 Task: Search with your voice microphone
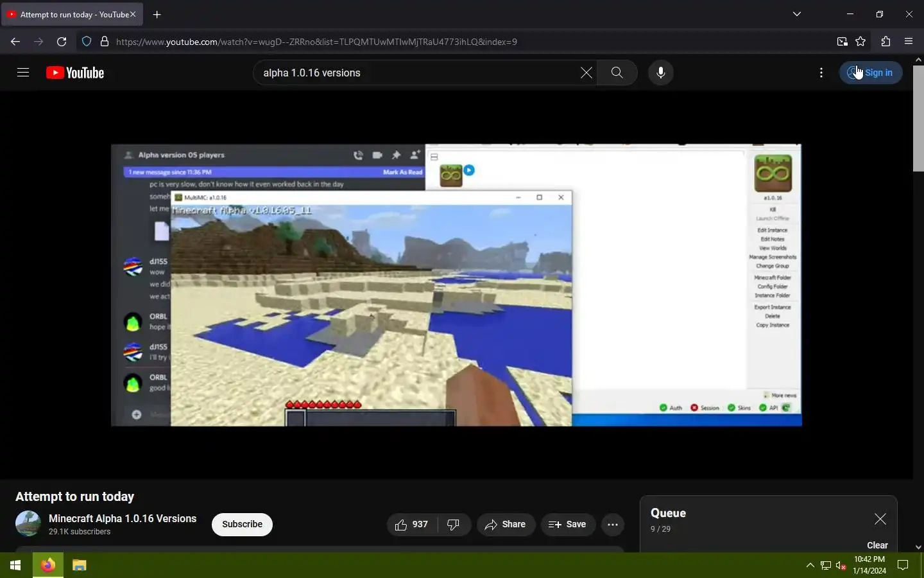point(660,73)
